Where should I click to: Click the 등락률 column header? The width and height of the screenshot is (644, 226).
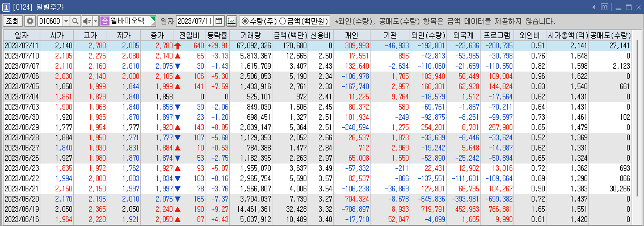tap(217, 35)
